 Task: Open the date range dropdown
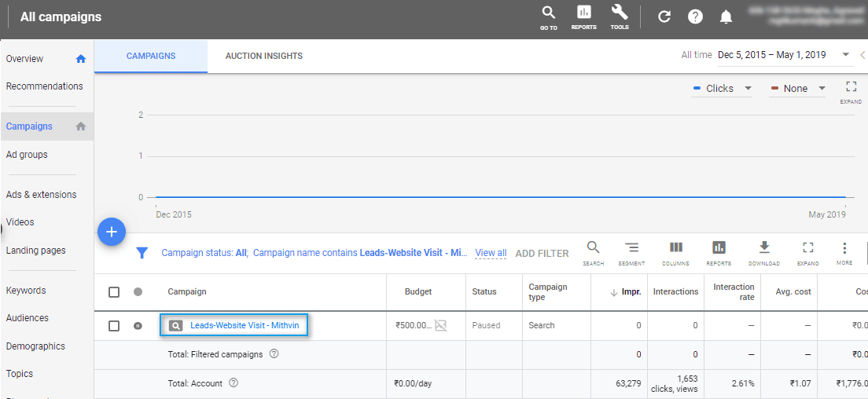pos(845,55)
